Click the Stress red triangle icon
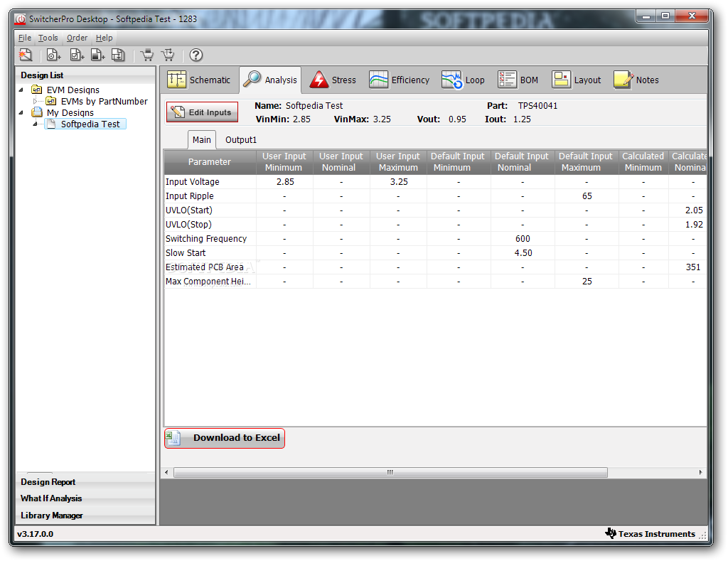The image size is (728, 561). pos(319,80)
